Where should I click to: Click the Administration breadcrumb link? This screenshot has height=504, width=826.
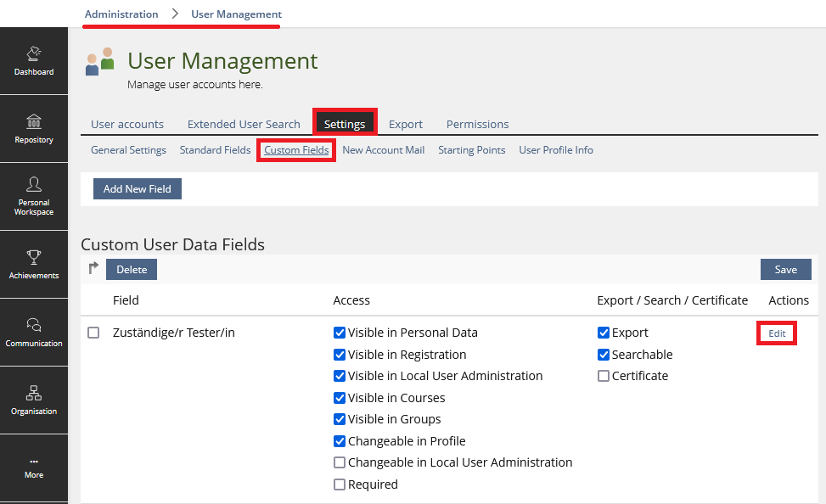click(x=121, y=14)
